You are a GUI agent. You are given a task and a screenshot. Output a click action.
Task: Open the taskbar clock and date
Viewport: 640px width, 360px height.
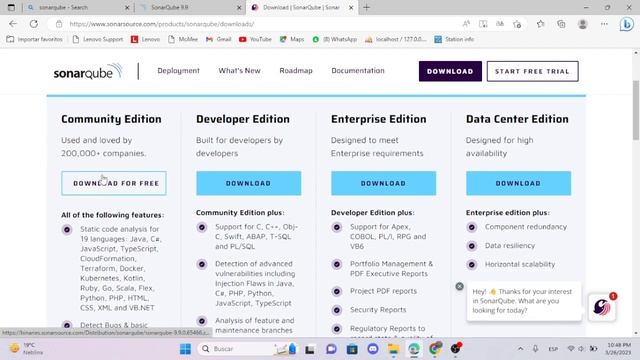point(619,349)
